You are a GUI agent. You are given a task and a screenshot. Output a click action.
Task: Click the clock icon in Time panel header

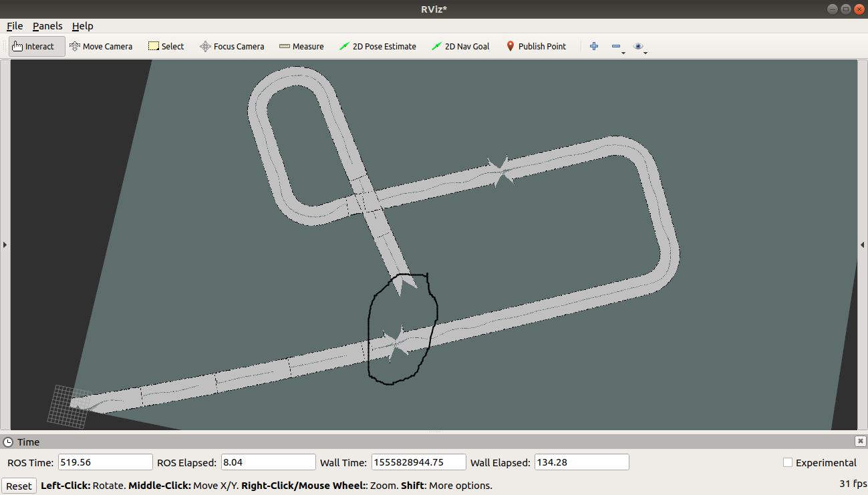point(8,442)
